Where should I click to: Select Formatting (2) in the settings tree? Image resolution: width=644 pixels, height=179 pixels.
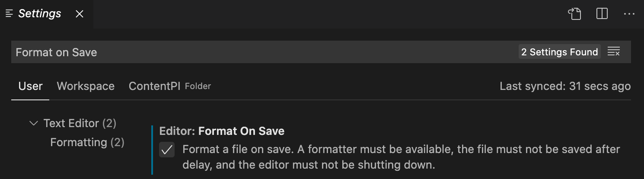coord(87,142)
